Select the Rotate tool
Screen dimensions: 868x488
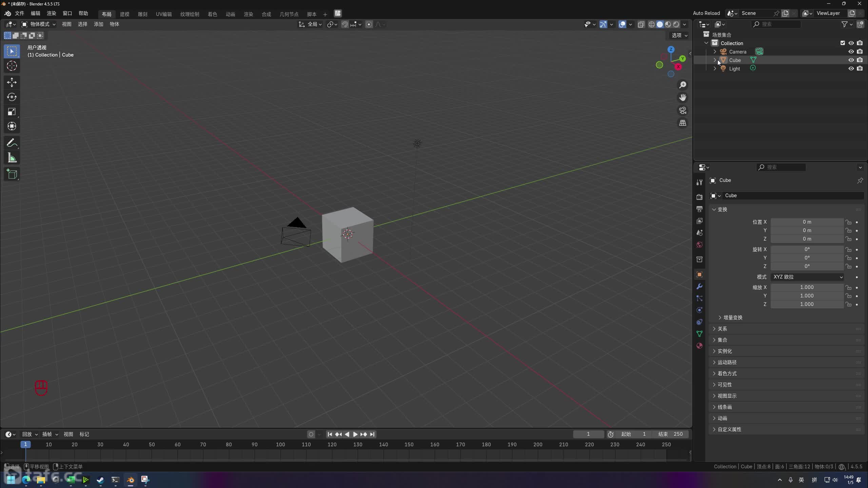(12, 97)
